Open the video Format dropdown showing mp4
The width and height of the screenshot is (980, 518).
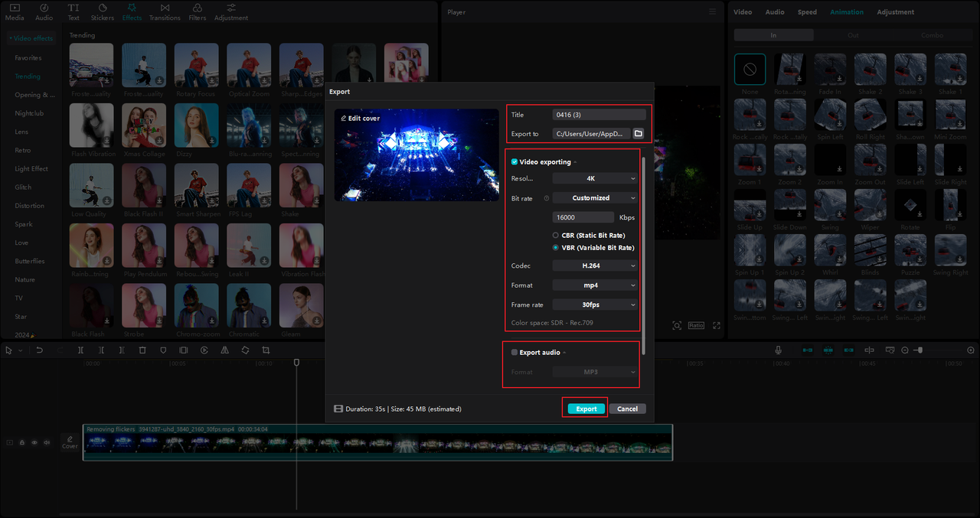click(x=595, y=285)
